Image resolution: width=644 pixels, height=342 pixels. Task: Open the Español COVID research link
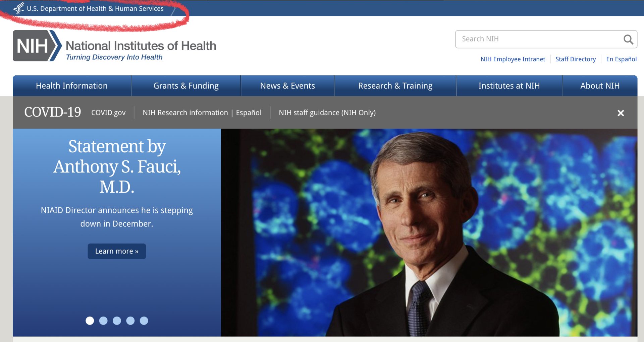pos(249,113)
